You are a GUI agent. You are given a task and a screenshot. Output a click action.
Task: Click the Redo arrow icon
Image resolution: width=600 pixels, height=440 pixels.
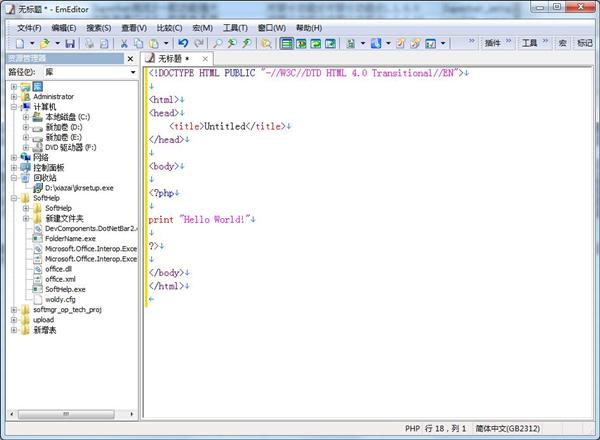pyautogui.click(x=198, y=44)
